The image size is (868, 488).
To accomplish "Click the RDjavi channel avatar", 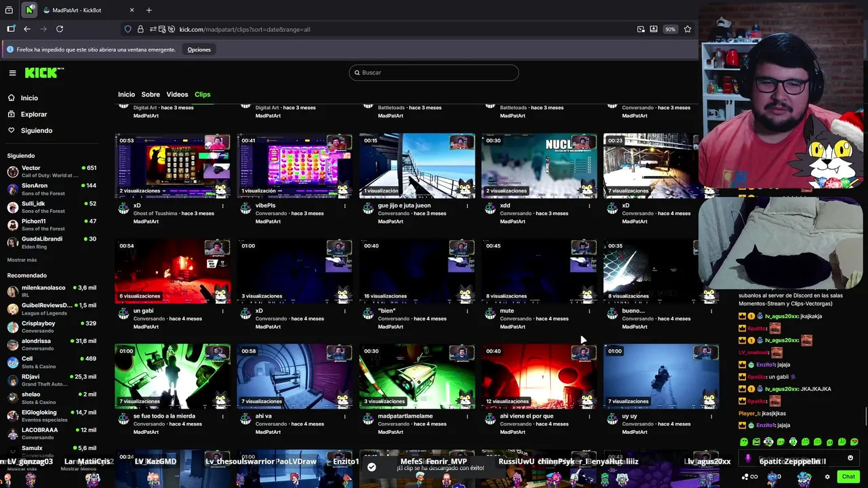I will (13, 380).
